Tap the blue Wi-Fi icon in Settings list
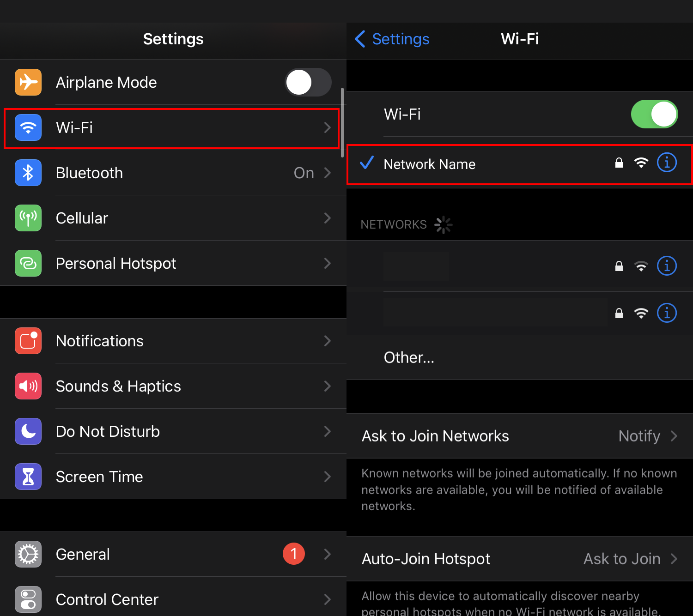Screen dimensions: 693x616 pyautogui.click(x=28, y=127)
